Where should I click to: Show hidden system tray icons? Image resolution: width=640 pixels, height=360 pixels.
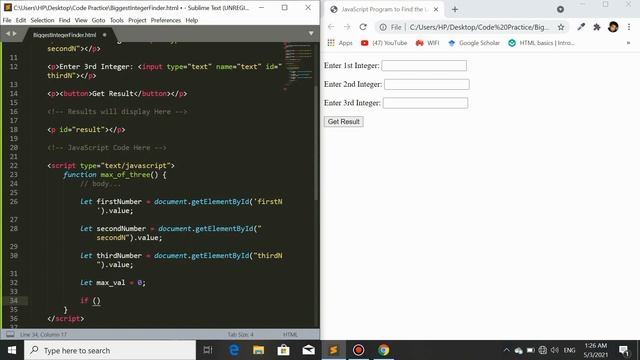[x=507, y=350]
